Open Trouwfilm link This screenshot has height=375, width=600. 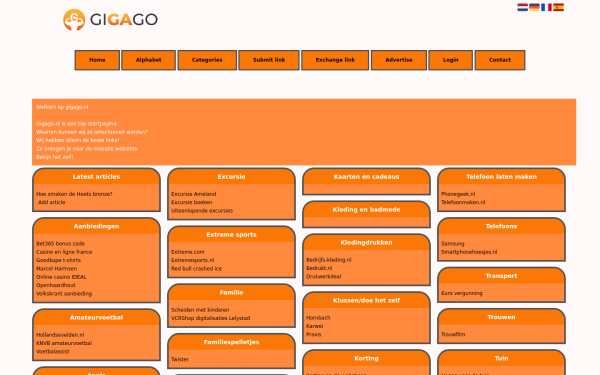click(453, 334)
